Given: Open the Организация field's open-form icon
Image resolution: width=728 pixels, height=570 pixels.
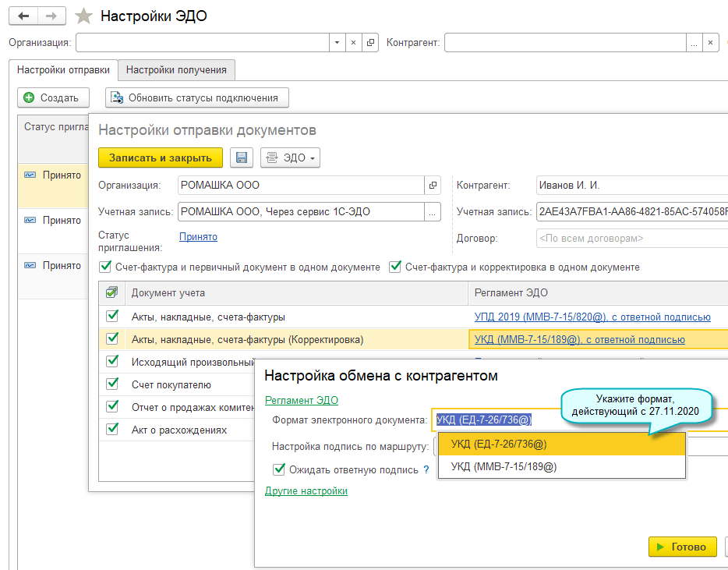Looking at the screenshot, I should point(370,42).
